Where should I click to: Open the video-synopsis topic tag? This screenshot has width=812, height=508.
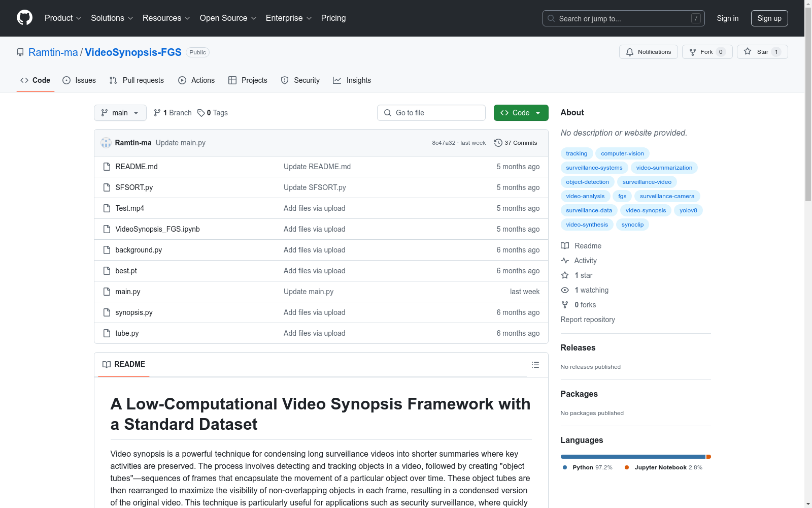pos(646,210)
